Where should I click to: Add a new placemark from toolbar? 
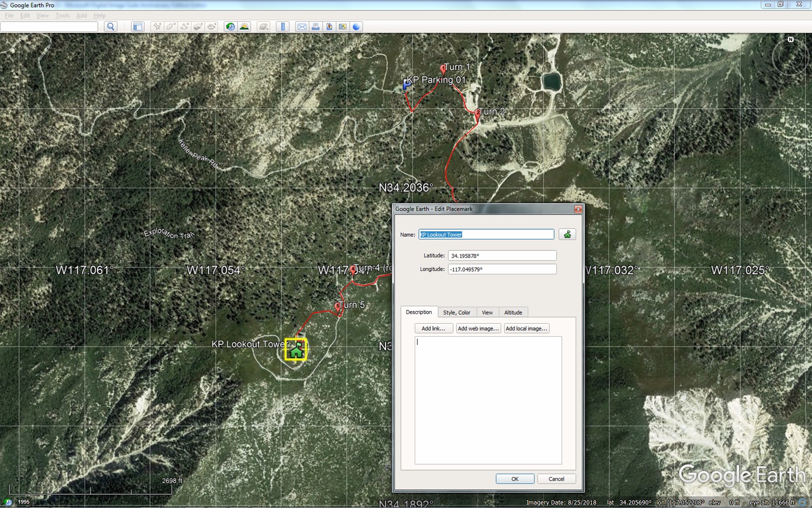[157, 27]
